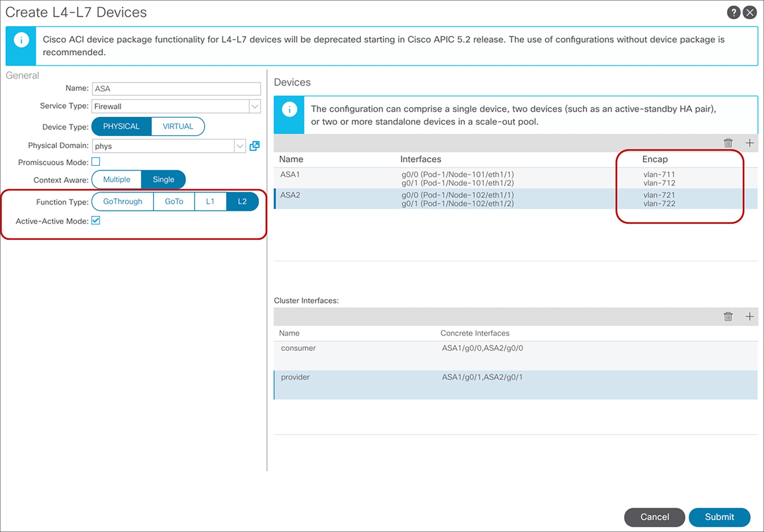
Task: Click the Devices info banner icon
Action: (x=289, y=109)
